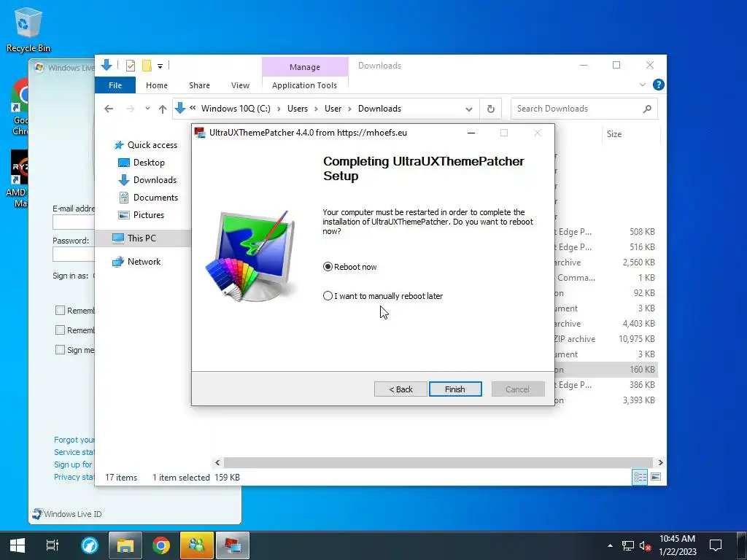Open recent locations dropdown arrow

pyautogui.click(x=147, y=109)
